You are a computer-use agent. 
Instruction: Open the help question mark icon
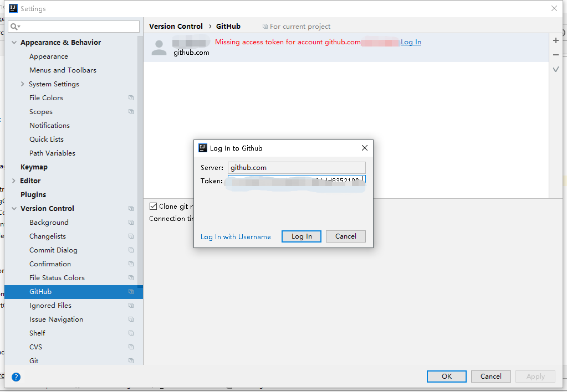pos(16,377)
